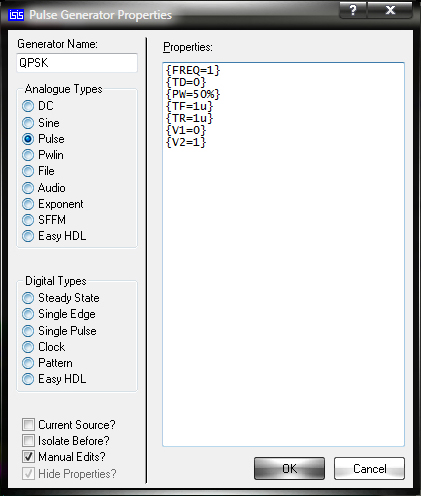Open the help question mark button
The width and height of the screenshot is (421, 496).
coord(353,10)
